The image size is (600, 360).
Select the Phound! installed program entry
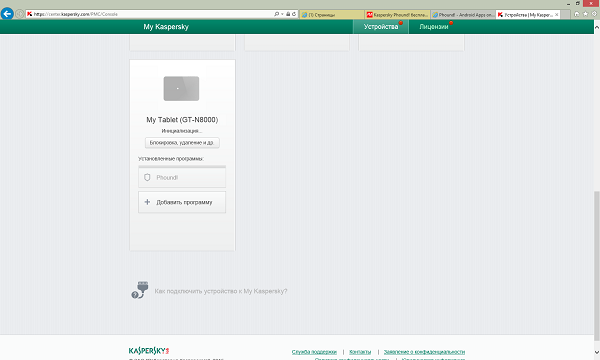point(182,178)
